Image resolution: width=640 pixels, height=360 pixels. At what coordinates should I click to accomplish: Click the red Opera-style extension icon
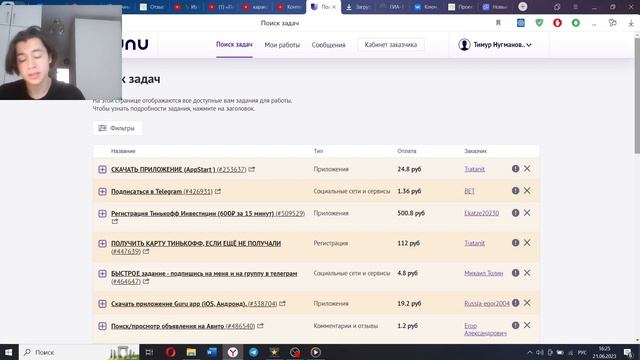(x=558, y=23)
